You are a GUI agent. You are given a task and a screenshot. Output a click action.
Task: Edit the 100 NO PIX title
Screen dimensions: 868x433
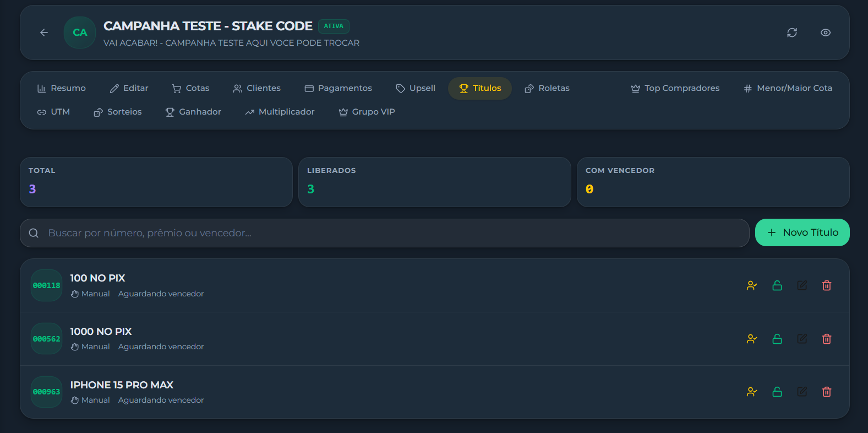click(x=802, y=285)
